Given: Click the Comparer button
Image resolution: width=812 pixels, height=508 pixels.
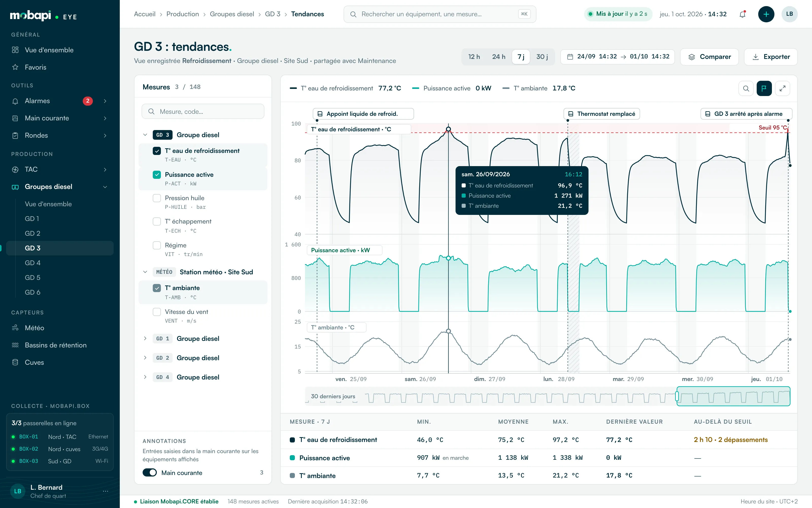Looking at the screenshot, I should coord(709,57).
